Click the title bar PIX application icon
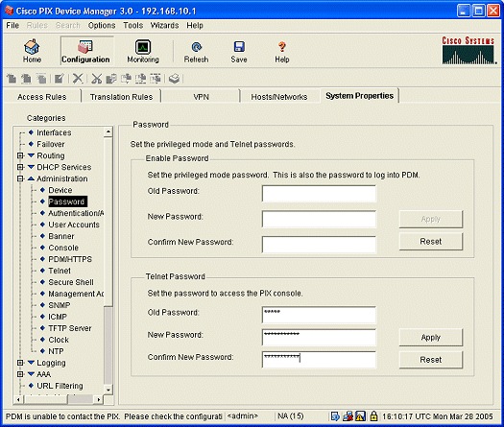Screen dimensions: 504x427 pyautogui.click(x=10, y=11)
